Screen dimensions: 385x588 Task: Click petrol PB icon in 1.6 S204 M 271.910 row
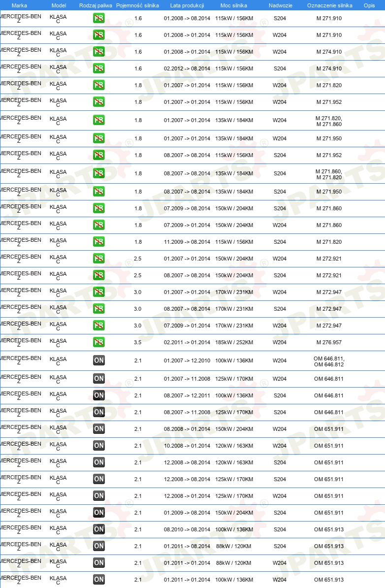pos(98,18)
